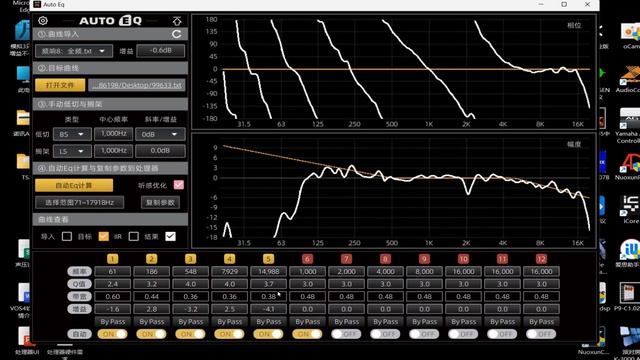Select red EQ band badge 6
This screenshot has height=360, width=640.
[x=307, y=259]
